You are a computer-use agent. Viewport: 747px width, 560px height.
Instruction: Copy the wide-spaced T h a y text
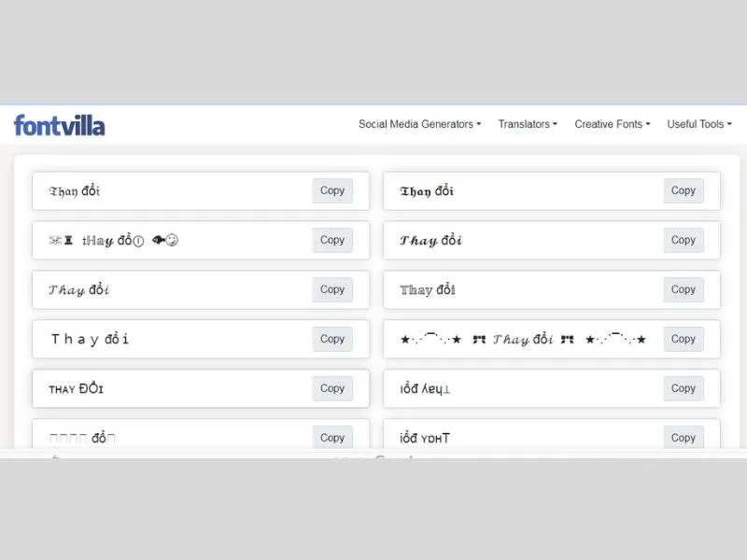pyautogui.click(x=332, y=339)
